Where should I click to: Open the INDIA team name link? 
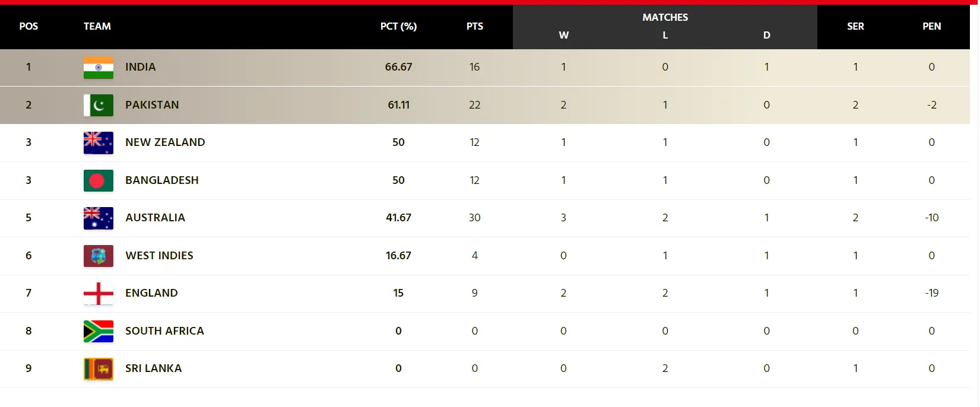[x=141, y=67]
